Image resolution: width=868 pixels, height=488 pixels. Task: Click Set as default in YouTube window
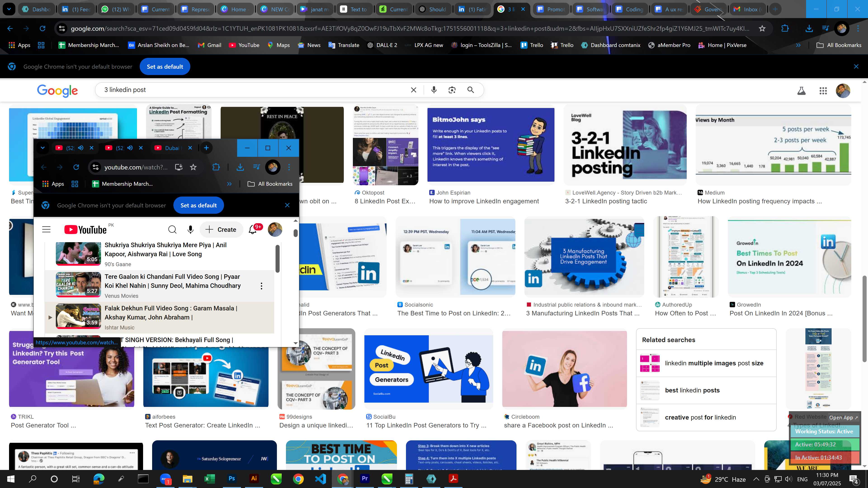(x=198, y=205)
